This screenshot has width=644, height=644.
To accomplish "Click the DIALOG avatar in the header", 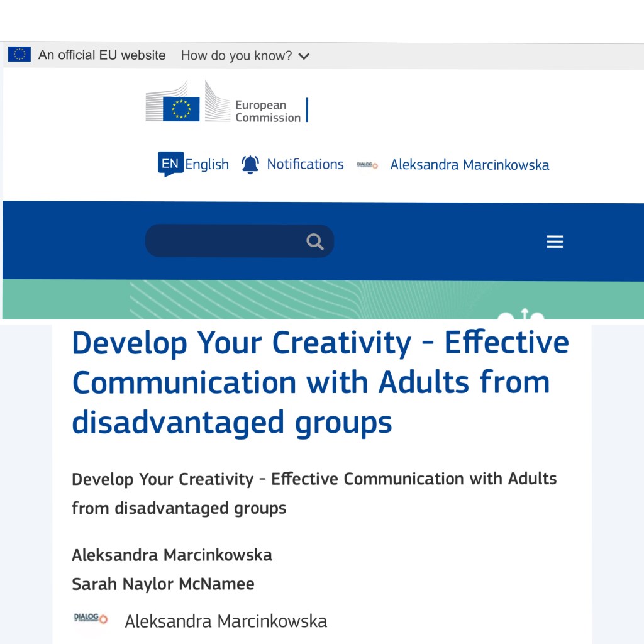I will tap(367, 165).
